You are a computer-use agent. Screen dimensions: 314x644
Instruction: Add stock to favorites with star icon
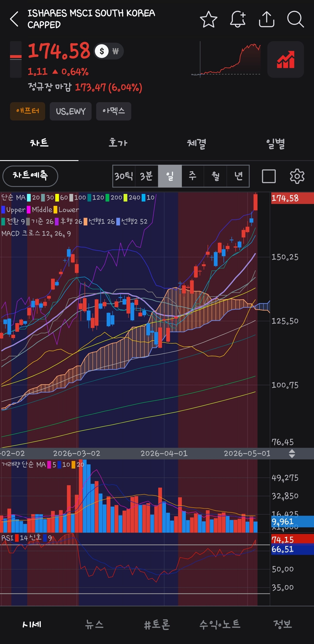coord(208,19)
